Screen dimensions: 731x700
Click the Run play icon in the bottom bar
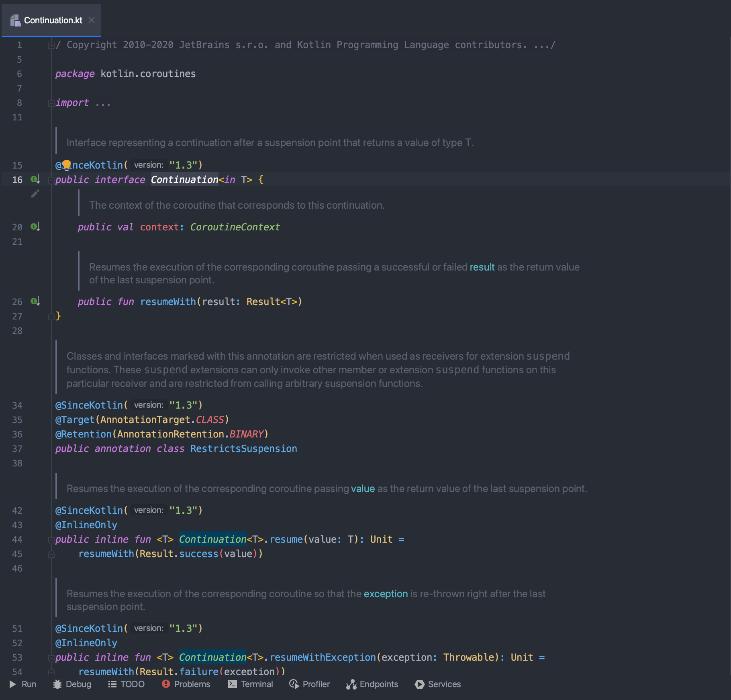pyautogui.click(x=13, y=684)
